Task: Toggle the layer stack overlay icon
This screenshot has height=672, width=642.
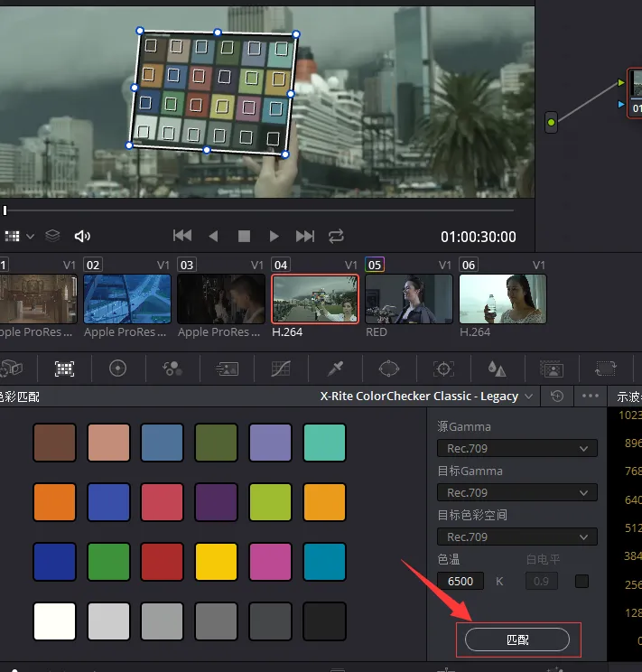Action: pyautogui.click(x=52, y=236)
